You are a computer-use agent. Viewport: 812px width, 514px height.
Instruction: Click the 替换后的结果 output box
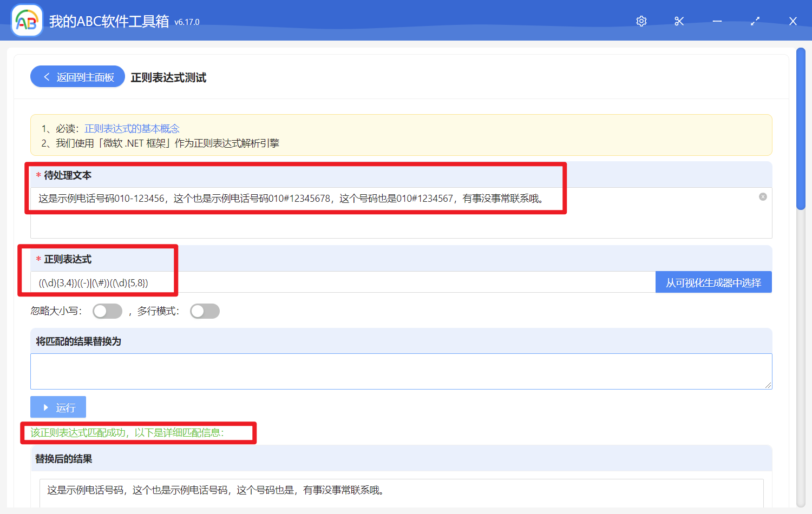(401, 491)
